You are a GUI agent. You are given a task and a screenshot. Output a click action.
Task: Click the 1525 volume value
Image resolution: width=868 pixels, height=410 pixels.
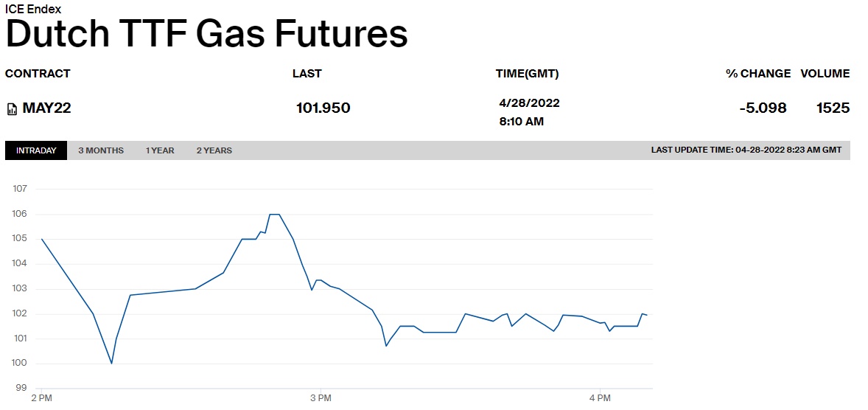(833, 108)
